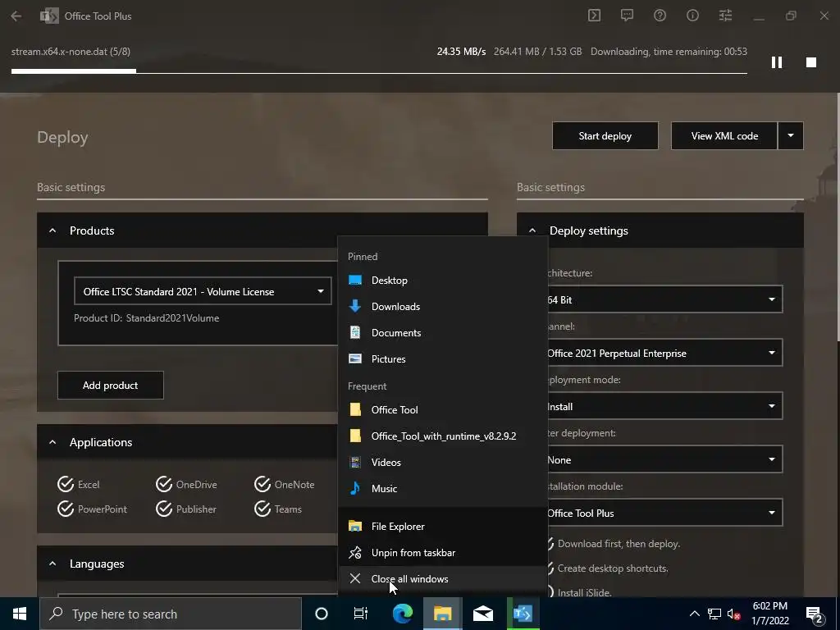Open the settings sliders icon
The image size is (840, 630).
pos(725,16)
